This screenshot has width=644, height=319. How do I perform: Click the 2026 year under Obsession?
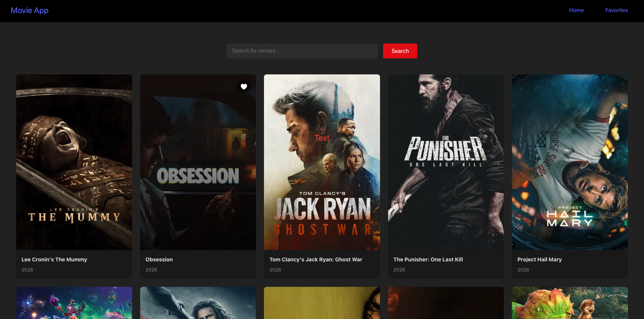151,270
